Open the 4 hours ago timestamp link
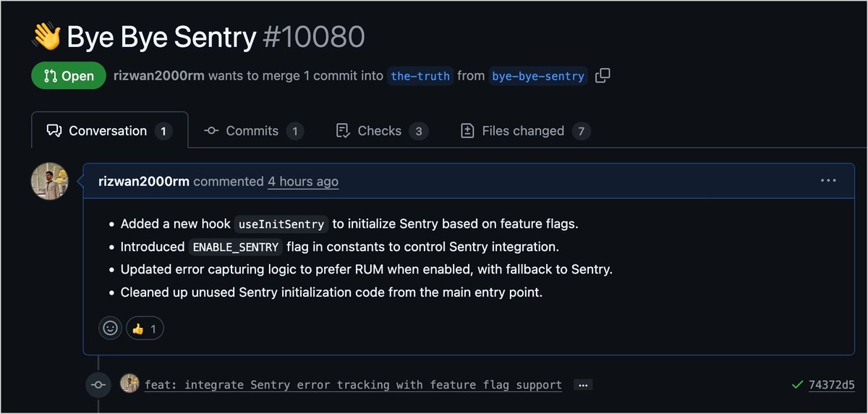Screen dimensions: 868x414 (303, 182)
